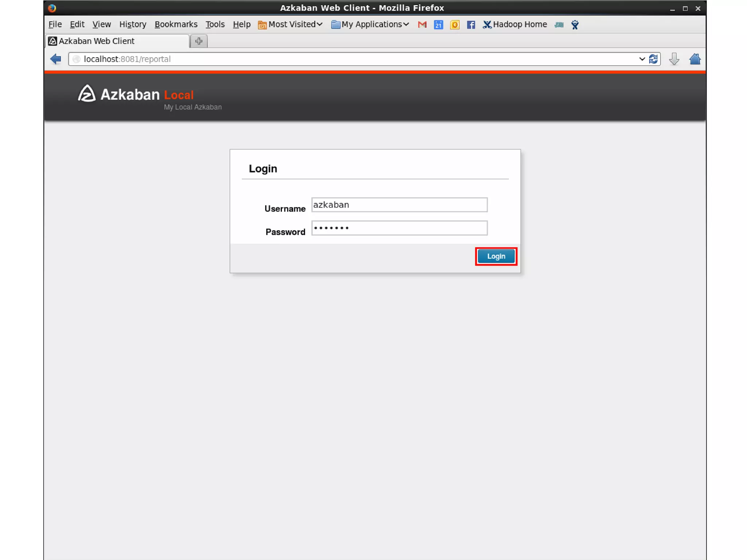Open the History menu
The height and width of the screenshot is (560, 747).
point(133,24)
